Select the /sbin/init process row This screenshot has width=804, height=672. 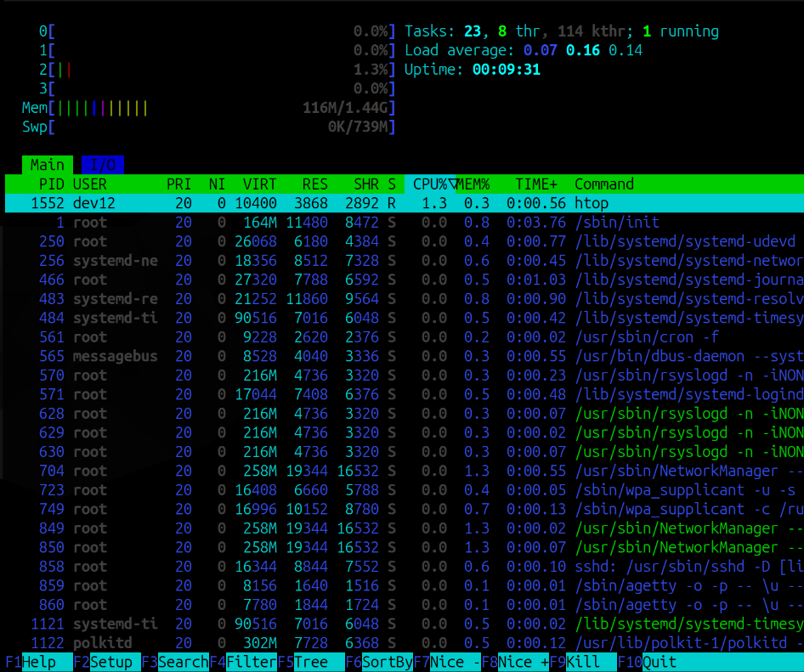coord(405,223)
